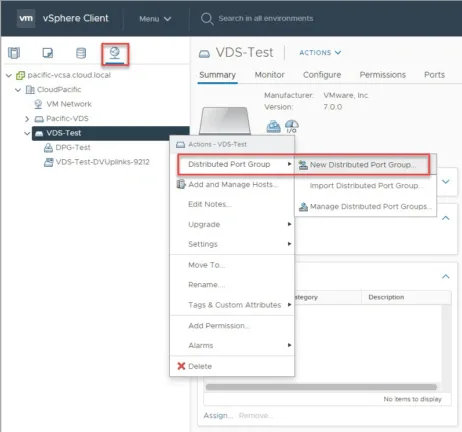Click the vSphere Client title link
The height and width of the screenshot is (432, 462).
click(x=75, y=18)
